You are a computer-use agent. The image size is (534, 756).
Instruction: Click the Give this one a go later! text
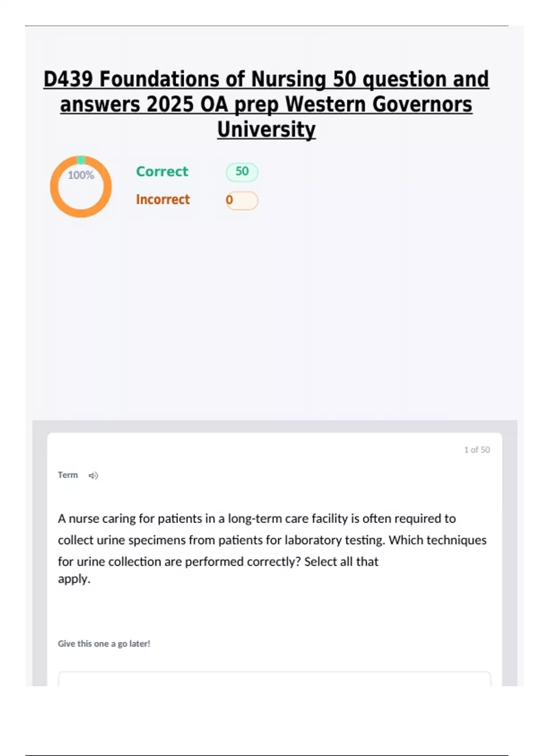(x=104, y=643)
